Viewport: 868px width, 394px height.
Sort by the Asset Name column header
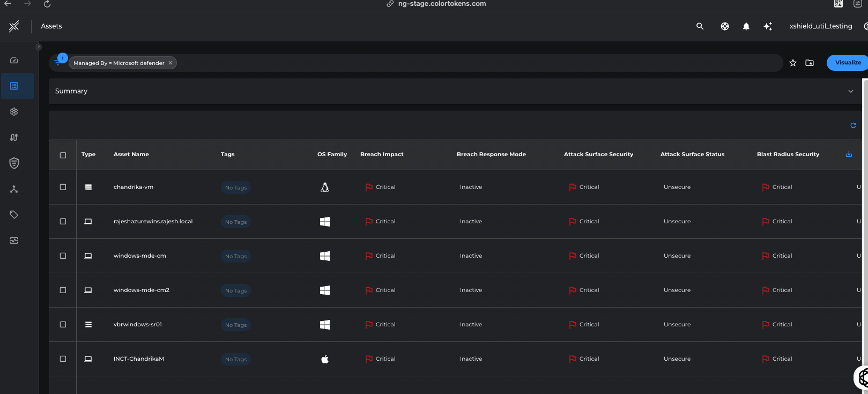tap(131, 155)
